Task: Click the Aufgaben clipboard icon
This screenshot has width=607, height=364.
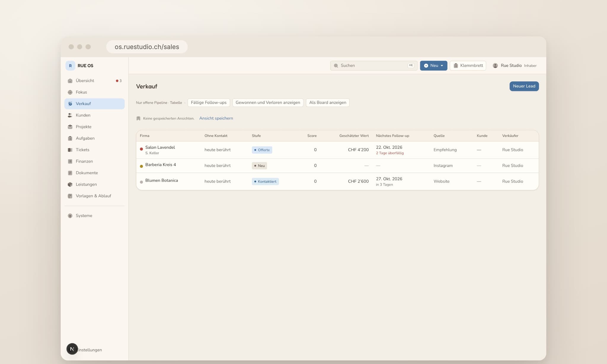Action: coord(70,138)
